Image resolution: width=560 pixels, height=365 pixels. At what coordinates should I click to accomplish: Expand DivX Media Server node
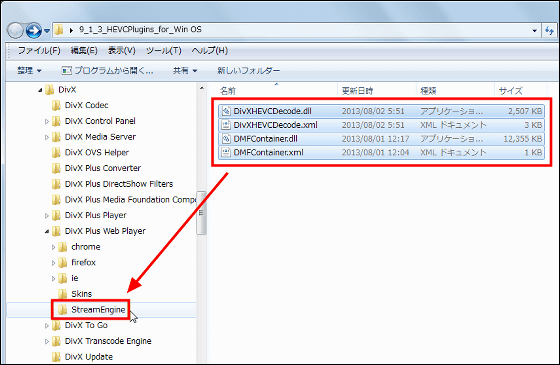[46, 137]
